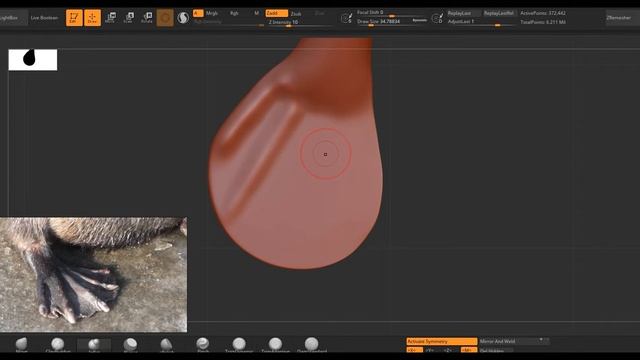Switch to Scale transform mode
The height and width of the screenshot is (360, 640).
tap(129, 18)
